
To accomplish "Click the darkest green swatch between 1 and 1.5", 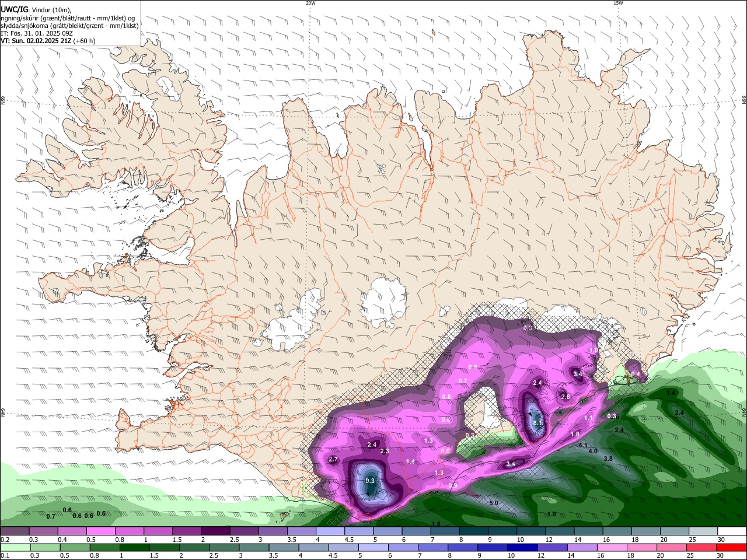I will pos(135,547).
